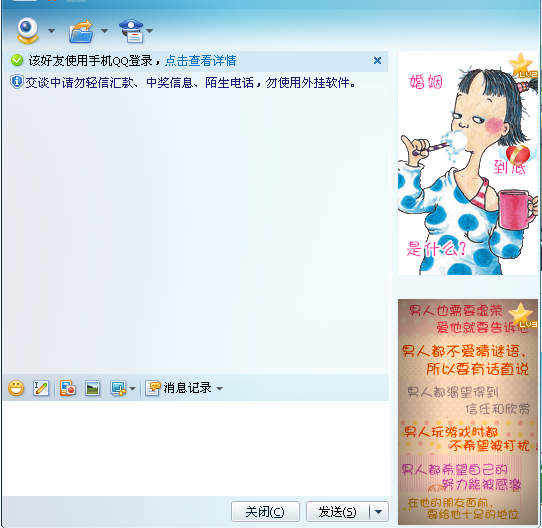The image size is (542, 528).
Task: Send a picture with the image icon
Action: [93, 388]
